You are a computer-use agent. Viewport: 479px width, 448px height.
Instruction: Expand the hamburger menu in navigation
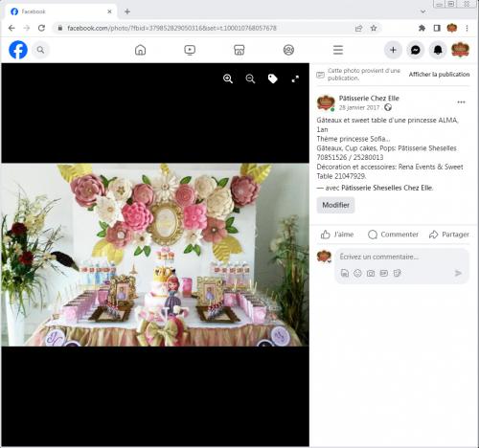click(338, 50)
